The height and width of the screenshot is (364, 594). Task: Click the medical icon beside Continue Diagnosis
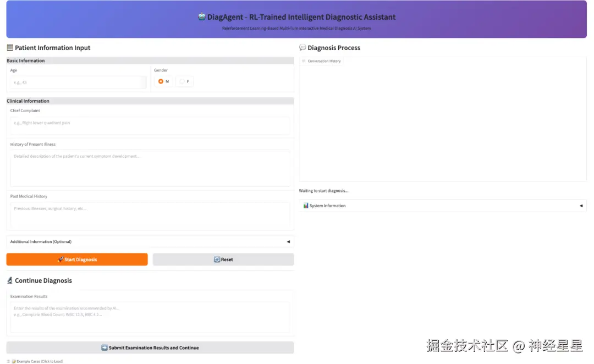9,280
